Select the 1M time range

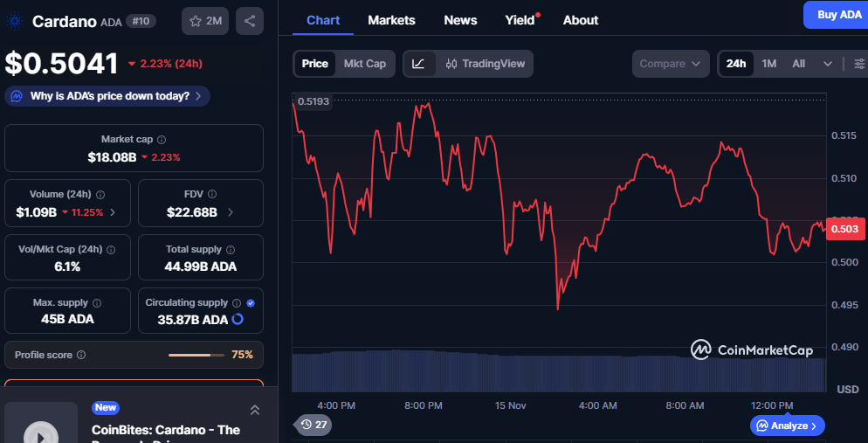point(768,64)
